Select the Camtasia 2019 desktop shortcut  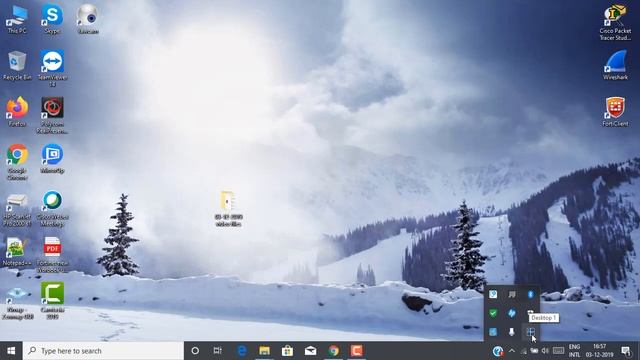[52, 301]
